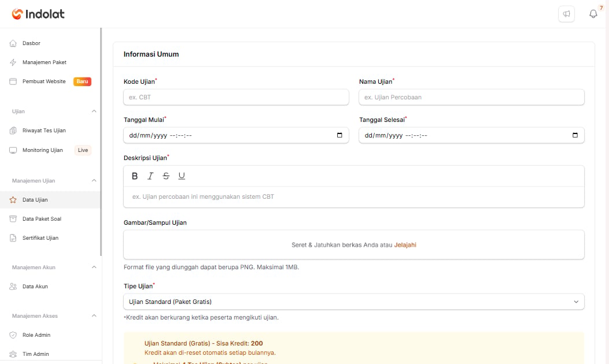The image size is (609, 364).
Task: Click the Tanggal Mulai date field
Action: (x=236, y=135)
